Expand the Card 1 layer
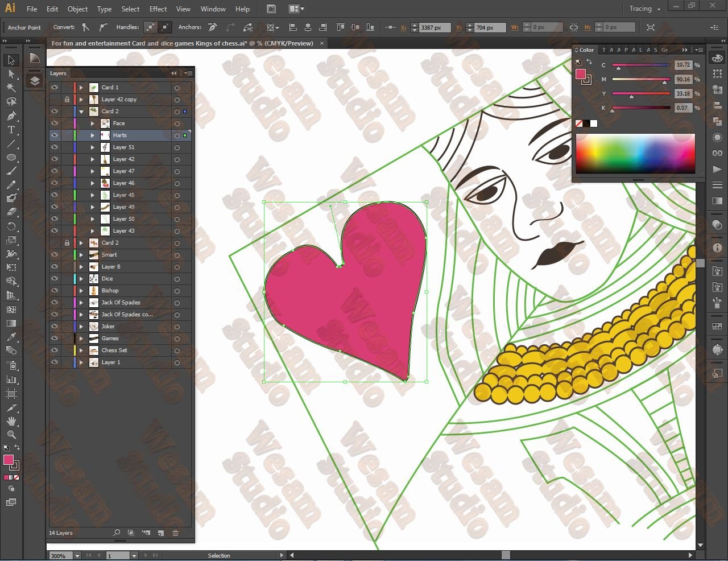 [x=81, y=88]
